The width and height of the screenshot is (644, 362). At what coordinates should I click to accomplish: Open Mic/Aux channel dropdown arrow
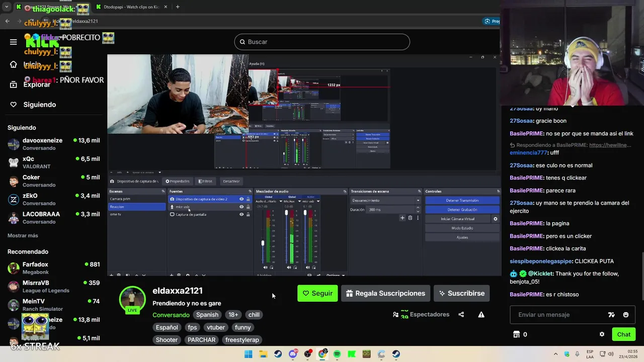(x=299, y=201)
